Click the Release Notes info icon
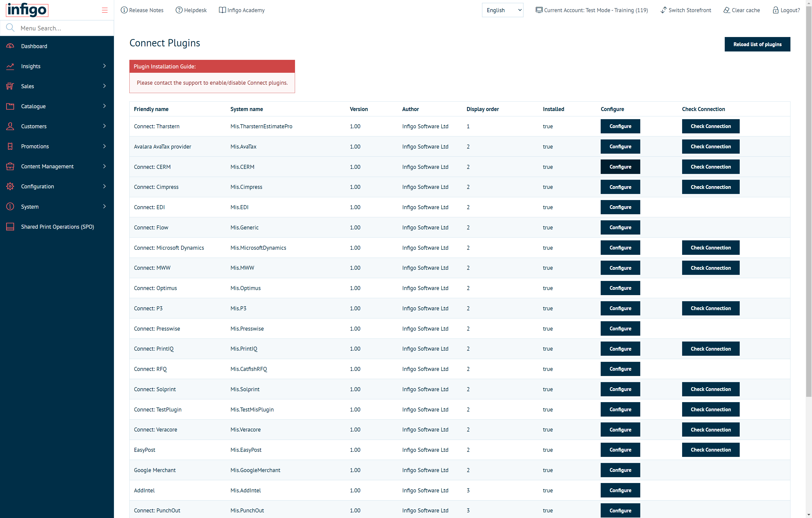The image size is (812, 518). coord(124,10)
